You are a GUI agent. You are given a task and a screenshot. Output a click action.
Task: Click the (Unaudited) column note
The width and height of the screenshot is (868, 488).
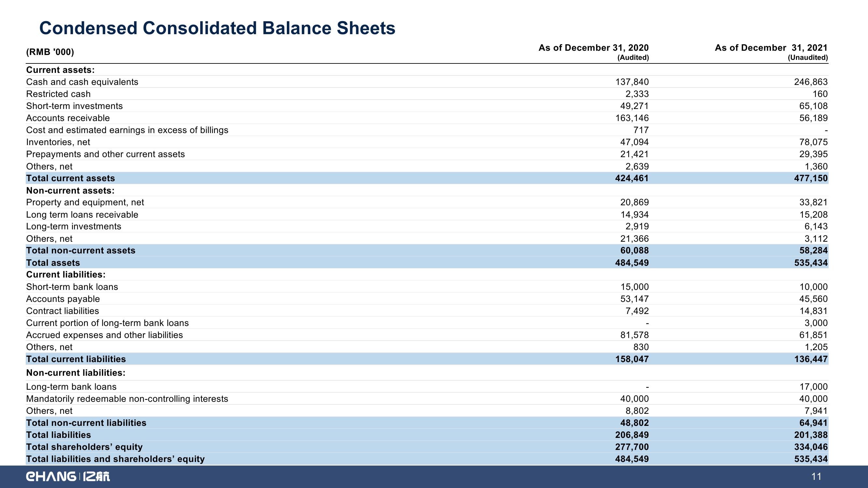808,58
